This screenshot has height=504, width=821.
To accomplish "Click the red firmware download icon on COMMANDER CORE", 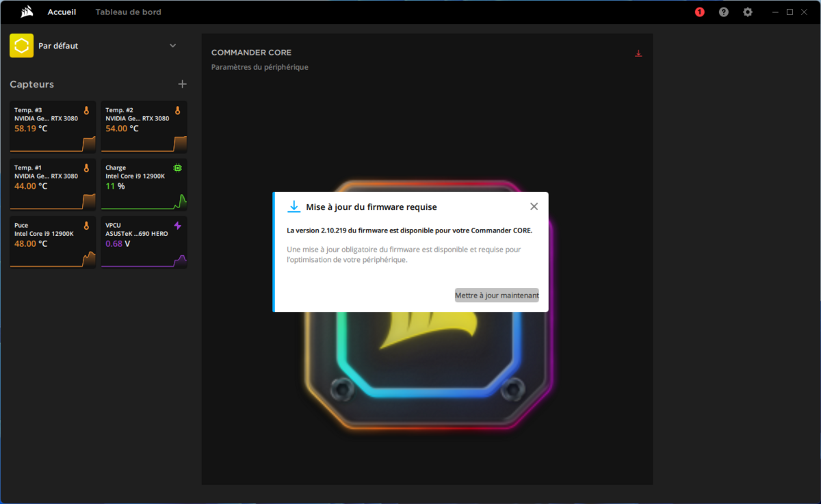I will tap(638, 53).
